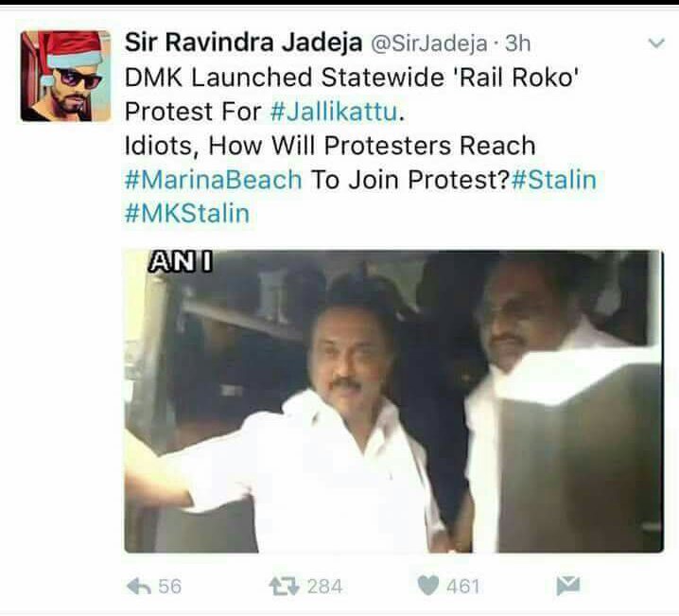Open the attached ANI photo
The width and height of the screenshot is (679, 616).
pos(393,401)
